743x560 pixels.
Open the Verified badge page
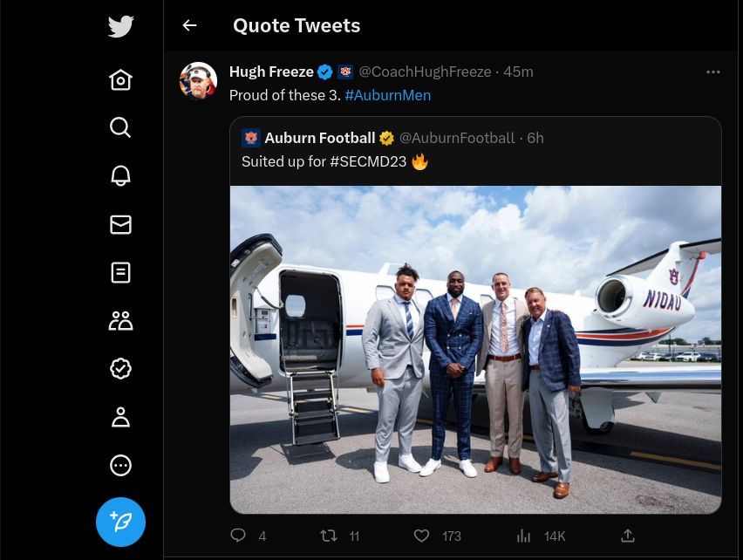120,368
